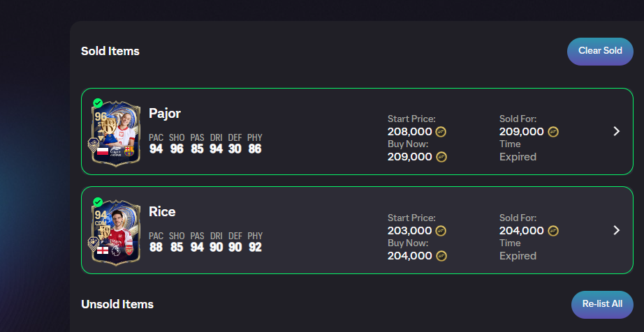Expand Pajor item with right chevron
Screen dimensions: 644x332
point(616,131)
